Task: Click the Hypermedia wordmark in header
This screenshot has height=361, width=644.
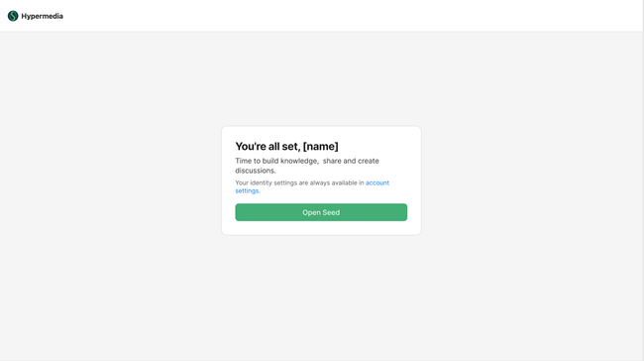Action: (42, 16)
